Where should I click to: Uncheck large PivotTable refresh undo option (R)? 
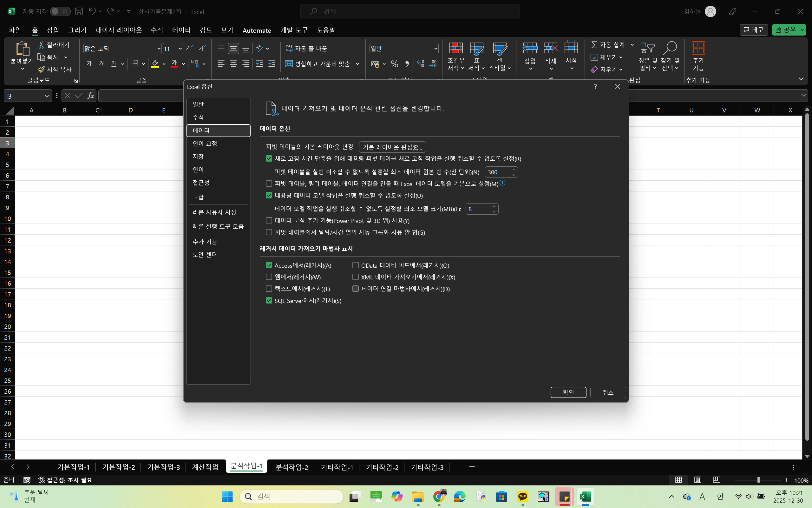point(269,158)
